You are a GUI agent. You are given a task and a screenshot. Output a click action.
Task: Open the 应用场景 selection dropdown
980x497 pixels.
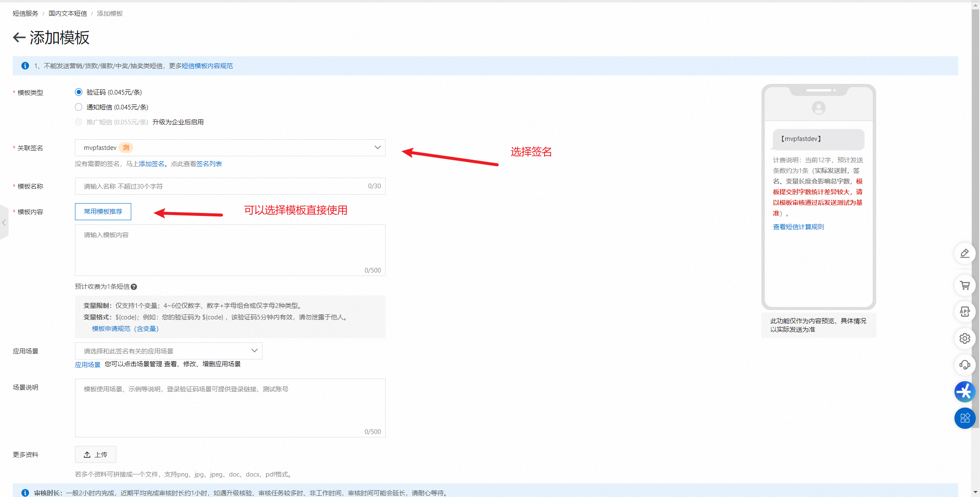168,351
